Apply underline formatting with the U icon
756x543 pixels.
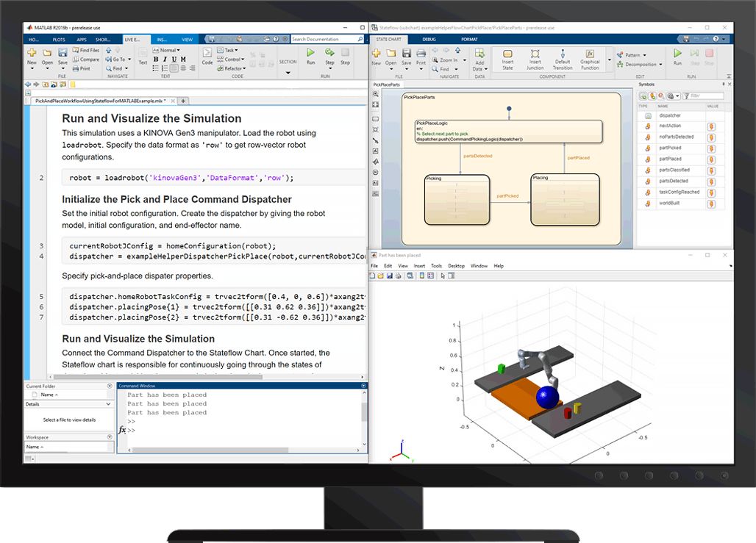point(174,60)
